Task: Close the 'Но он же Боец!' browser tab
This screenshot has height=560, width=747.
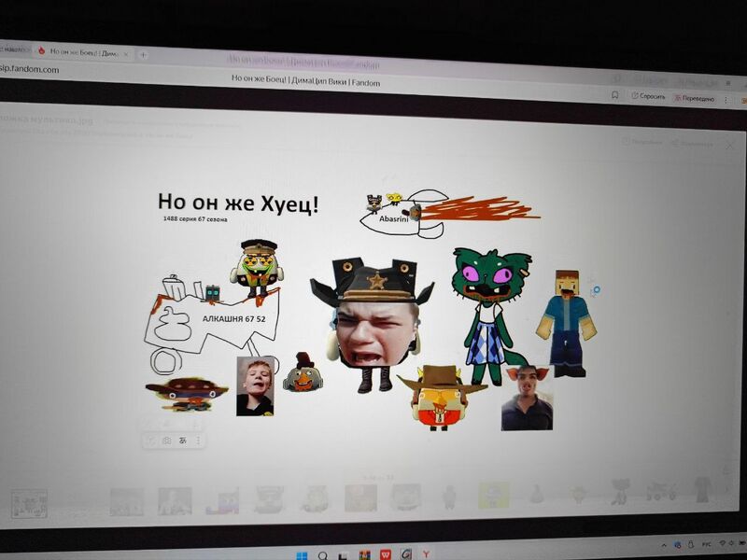Action: click(x=126, y=53)
